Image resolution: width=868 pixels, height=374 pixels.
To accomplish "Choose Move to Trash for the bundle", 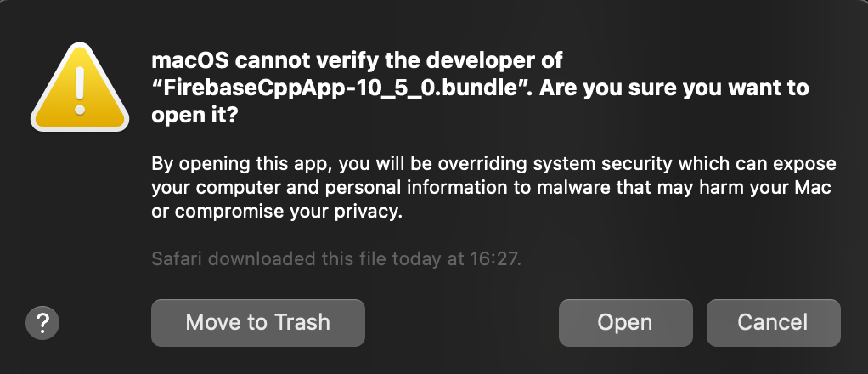I will [x=258, y=322].
